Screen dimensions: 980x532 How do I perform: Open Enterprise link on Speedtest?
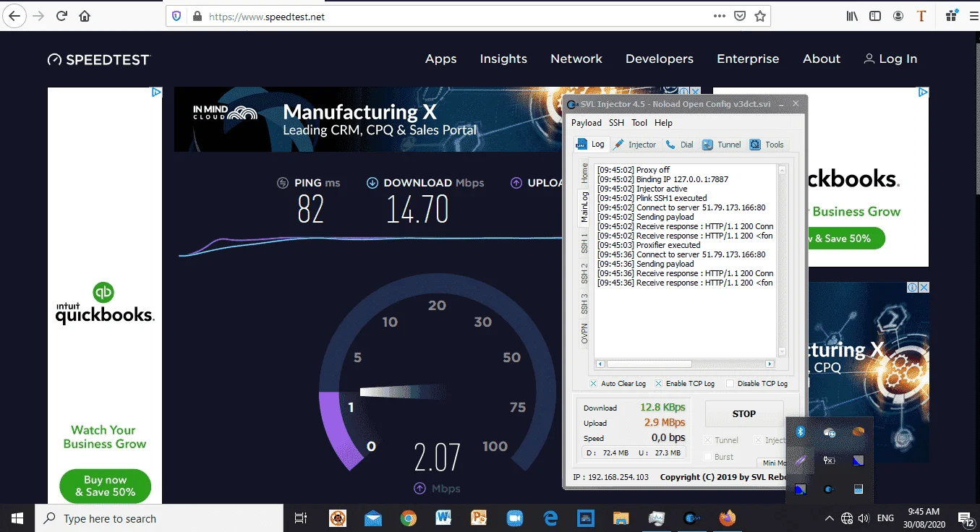click(748, 59)
